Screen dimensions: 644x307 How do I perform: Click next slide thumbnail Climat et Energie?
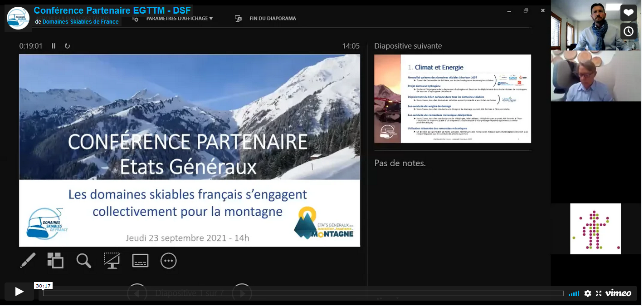click(x=453, y=99)
